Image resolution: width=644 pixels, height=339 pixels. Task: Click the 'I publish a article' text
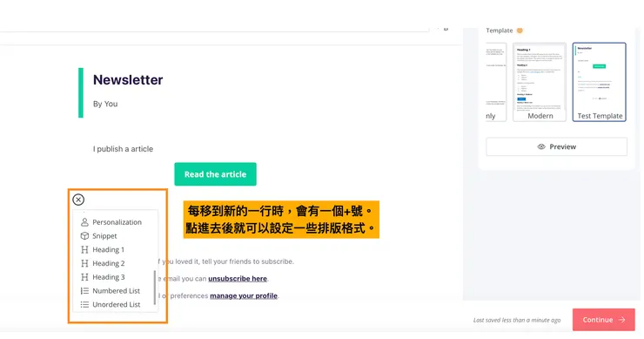click(123, 149)
